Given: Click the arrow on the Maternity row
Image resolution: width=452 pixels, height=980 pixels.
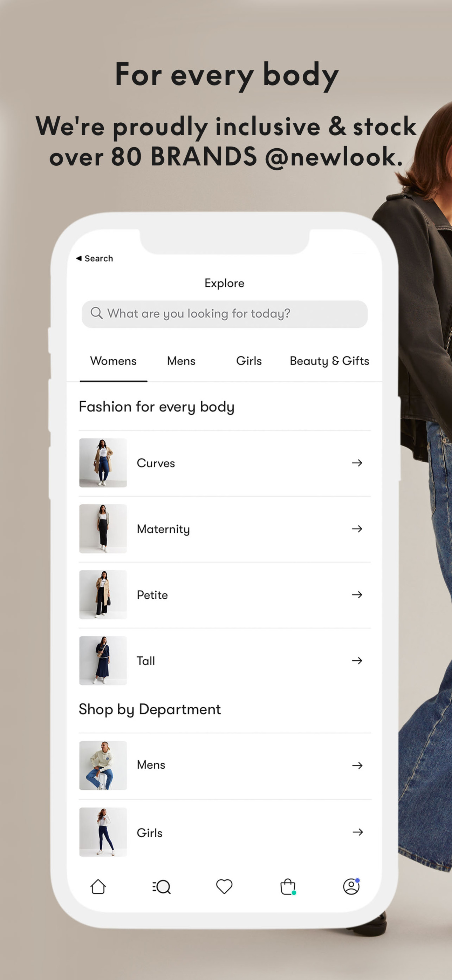Looking at the screenshot, I should click(x=357, y=529).
